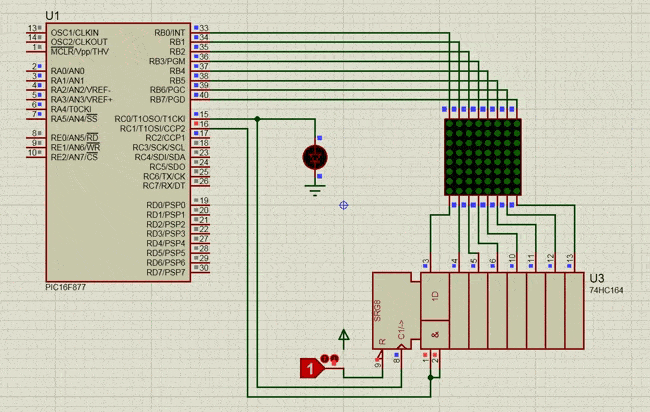
Task: Click pin number 13 beside OSC1/CLKIN
Action: pyautogui.click(x=32, y=28)
